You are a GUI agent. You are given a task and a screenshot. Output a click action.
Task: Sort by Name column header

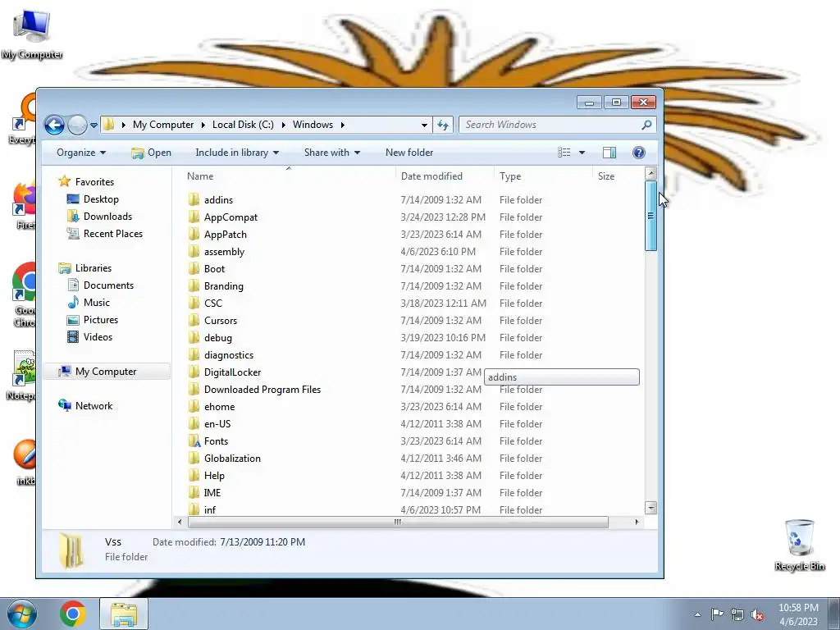pos(200,176)
